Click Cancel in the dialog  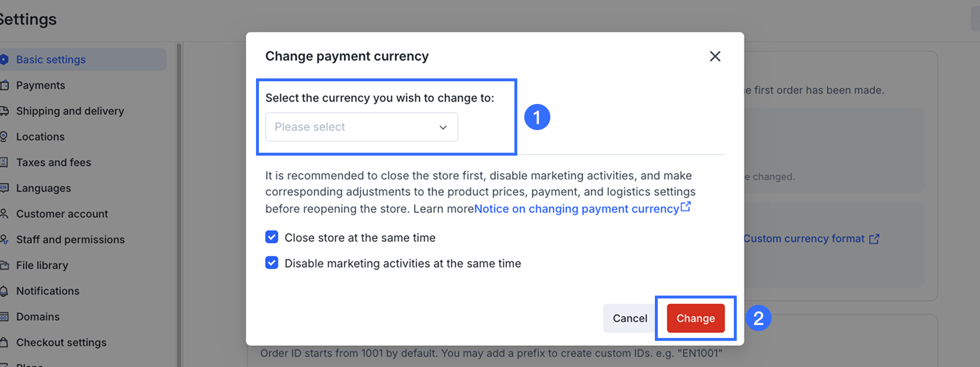click(x=629, y=318)
